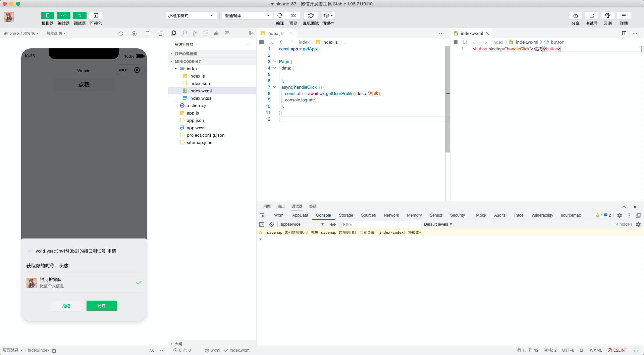Viewport: 644px width, 355px height.
Task: Open the hot reload (热重载) dropdown
Action: [56, 33]
